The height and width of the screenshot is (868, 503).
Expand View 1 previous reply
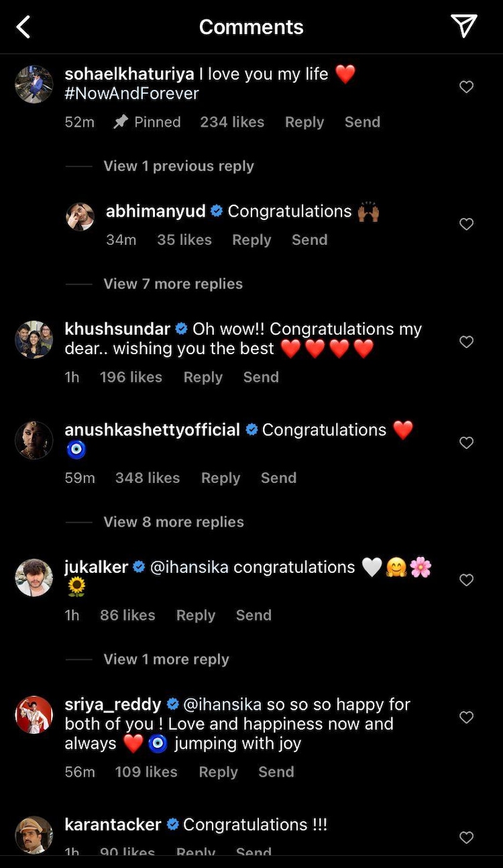pos(178,166)
